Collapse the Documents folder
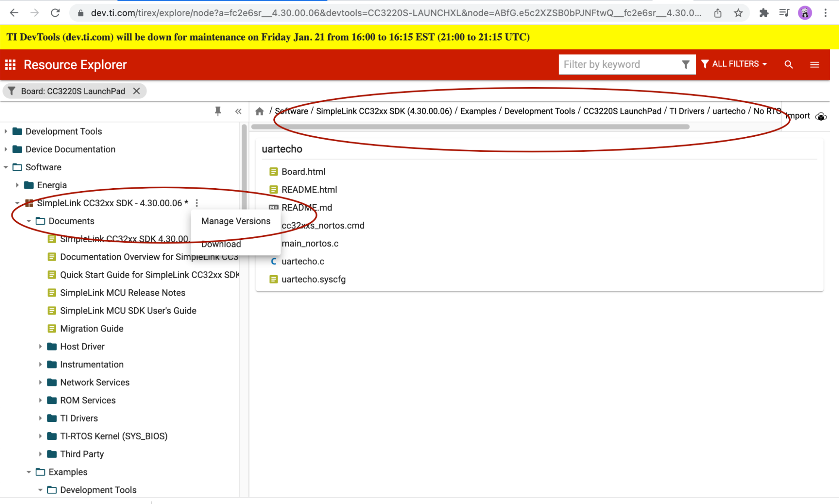839x504 pixels. point(29,221)
